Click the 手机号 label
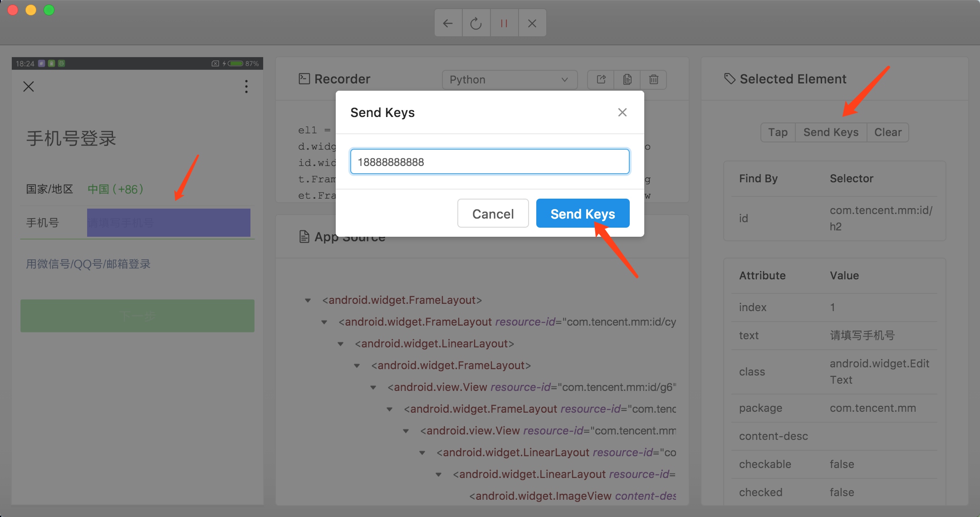The image size is (980, 517). 42,223
